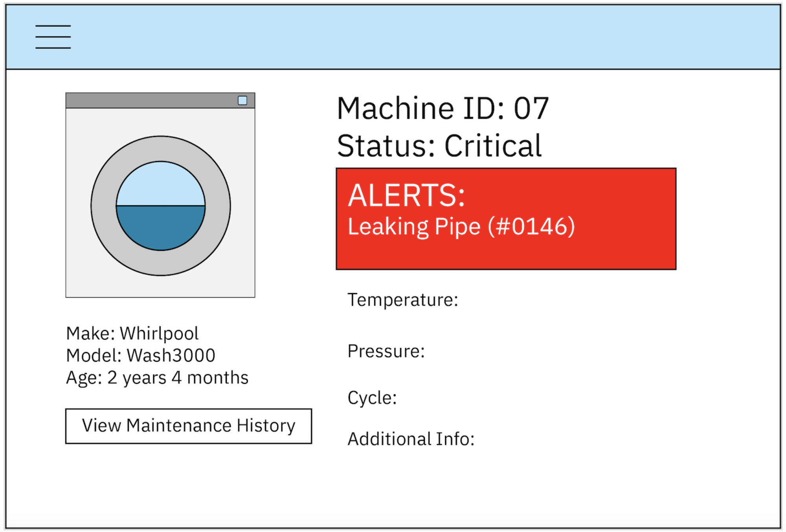The height and width of the screenshot is (532, 786).
Task: Click Make: Whirlpool text
Action: click(x=132, y=333)
